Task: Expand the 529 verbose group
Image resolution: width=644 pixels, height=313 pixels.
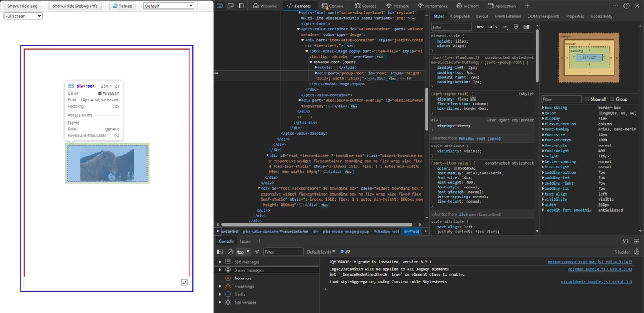Action: tap(220, 302)
